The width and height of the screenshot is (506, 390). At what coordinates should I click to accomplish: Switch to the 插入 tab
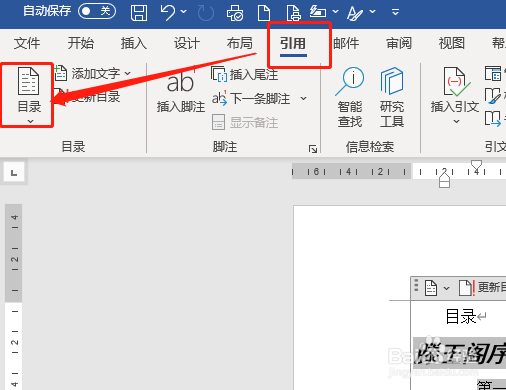click(x=134, y=43)
